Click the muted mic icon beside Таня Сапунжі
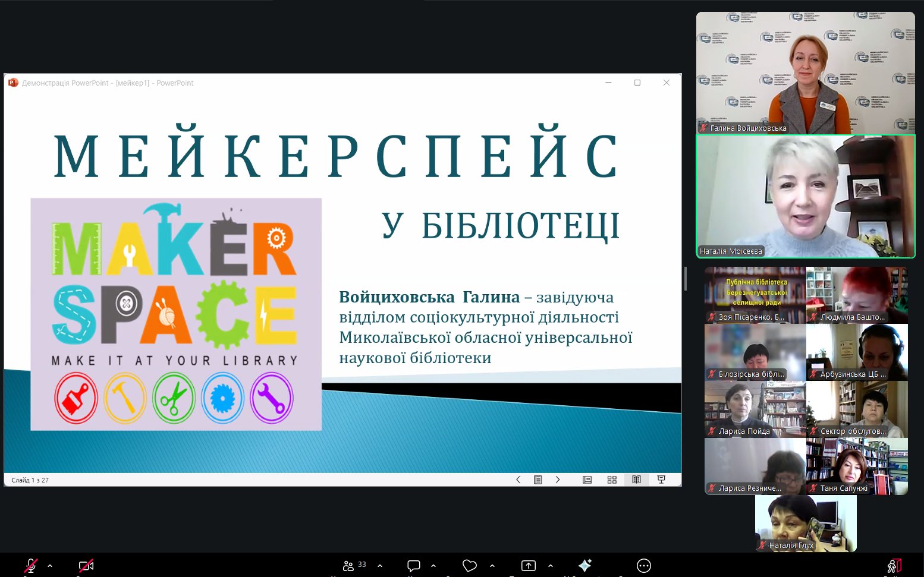This screenshot has width=924, height=577. pos(813,488)
